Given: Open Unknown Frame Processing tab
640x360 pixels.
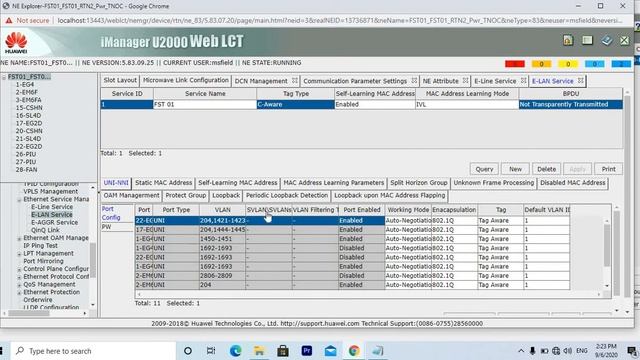Looking at the screenshot, I should pos(493,183).
